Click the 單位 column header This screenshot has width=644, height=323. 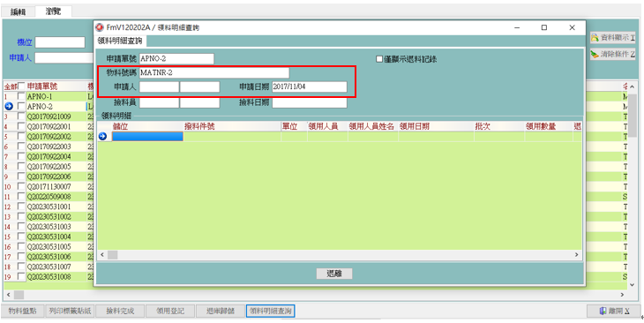[294, 126]
